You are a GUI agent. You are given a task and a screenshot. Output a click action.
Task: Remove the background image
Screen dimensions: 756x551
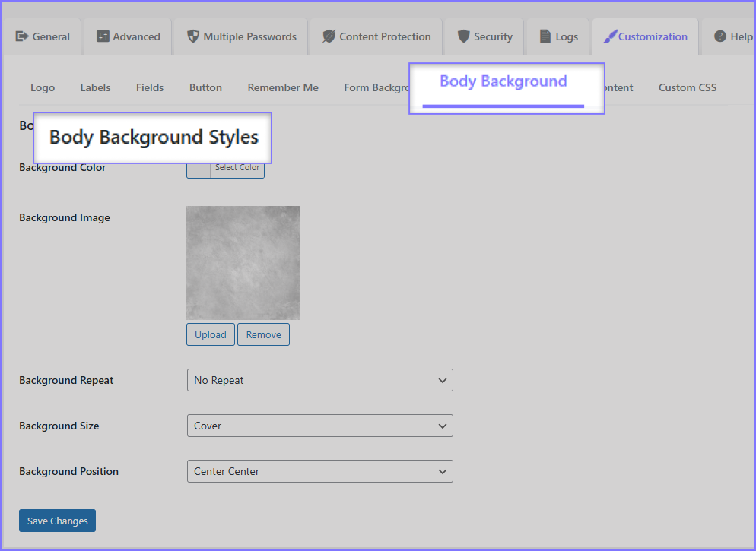coord(263,334)
